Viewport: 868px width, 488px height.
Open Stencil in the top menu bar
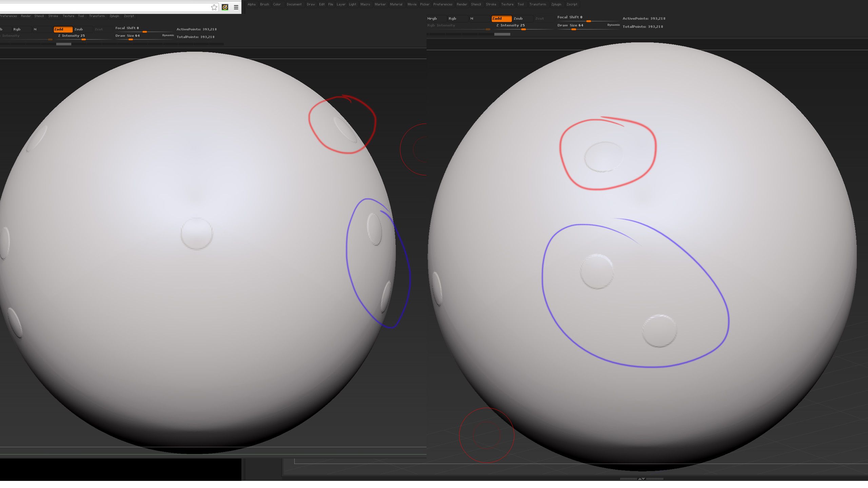(476, 4)
